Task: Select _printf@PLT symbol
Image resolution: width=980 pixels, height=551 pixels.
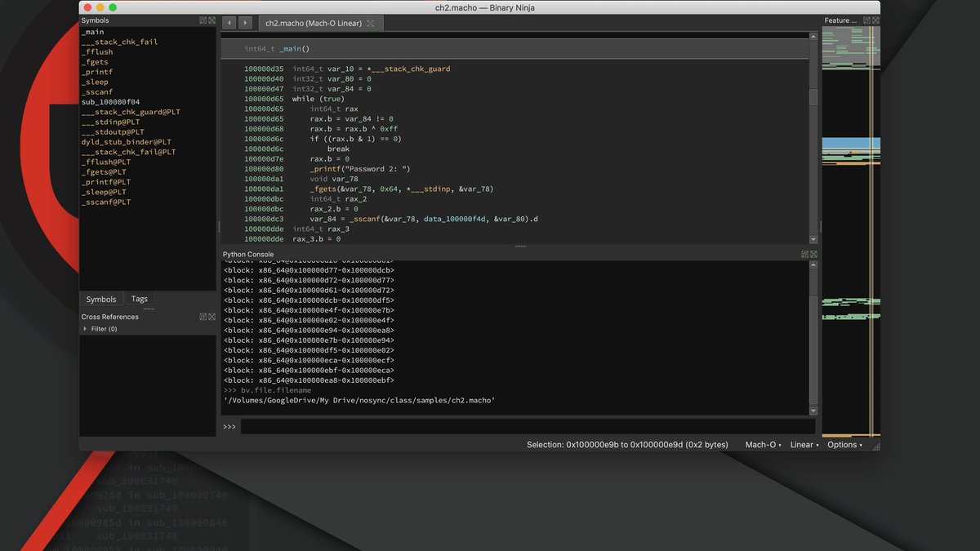Action: pos(106,182)
